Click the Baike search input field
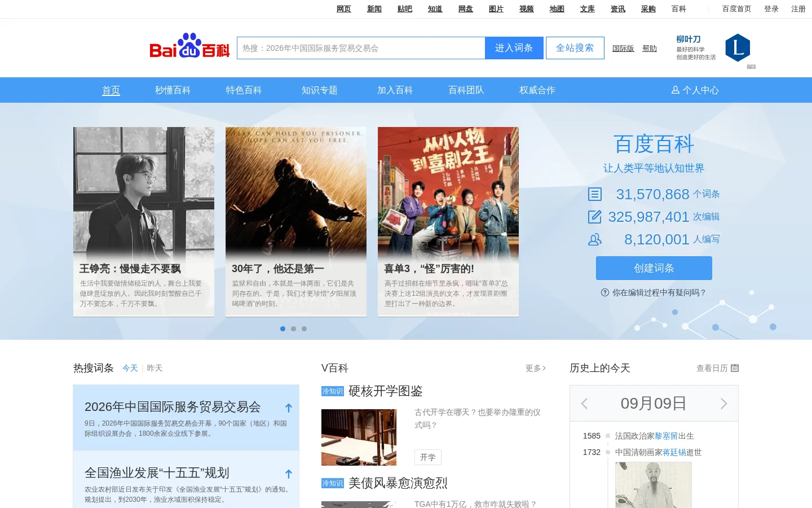This screenshot has height=508, width=812. pyautogui.click(x=361, y=48)
